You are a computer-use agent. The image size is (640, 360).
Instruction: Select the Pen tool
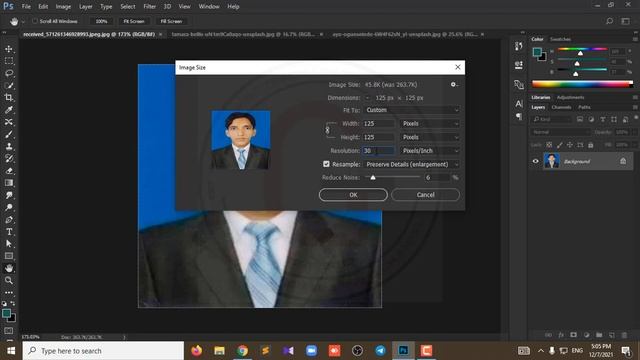coord(9,220)
